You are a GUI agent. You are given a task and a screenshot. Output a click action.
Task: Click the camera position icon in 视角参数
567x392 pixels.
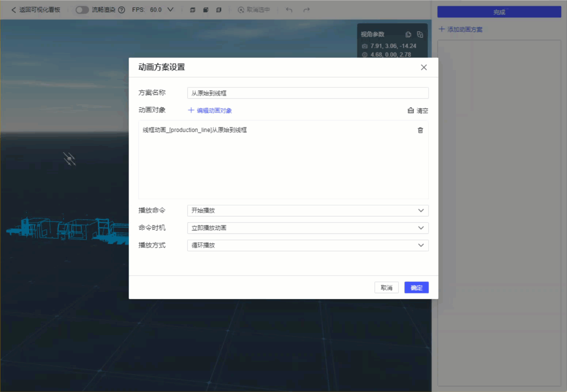(x=364, y=46)
